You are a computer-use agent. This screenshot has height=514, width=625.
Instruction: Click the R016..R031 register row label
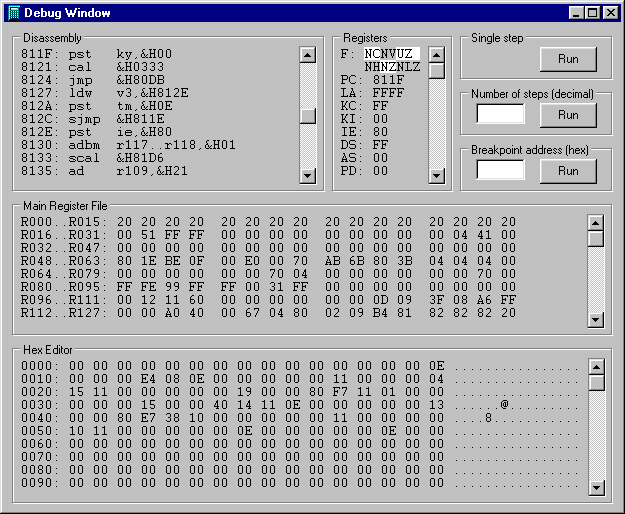[64, 235]
